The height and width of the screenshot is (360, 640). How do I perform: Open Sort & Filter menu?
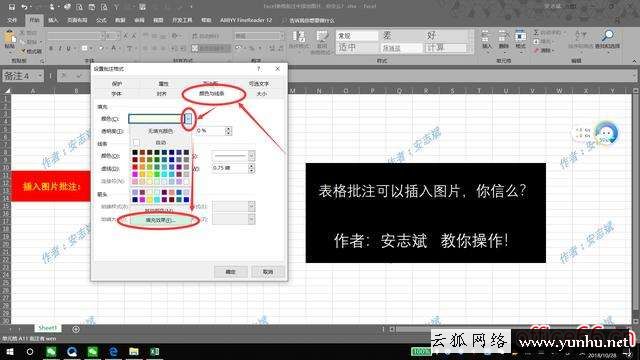point(580,41)
